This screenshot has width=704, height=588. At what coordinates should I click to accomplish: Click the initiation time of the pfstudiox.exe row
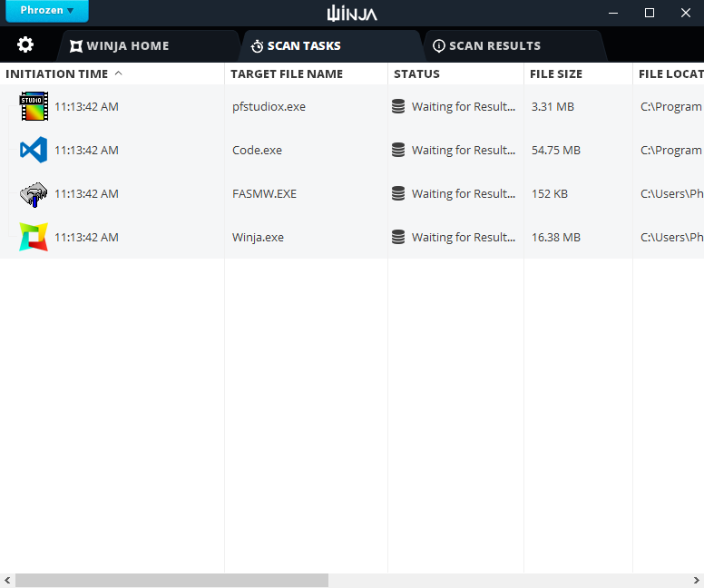tap(86, 106)
